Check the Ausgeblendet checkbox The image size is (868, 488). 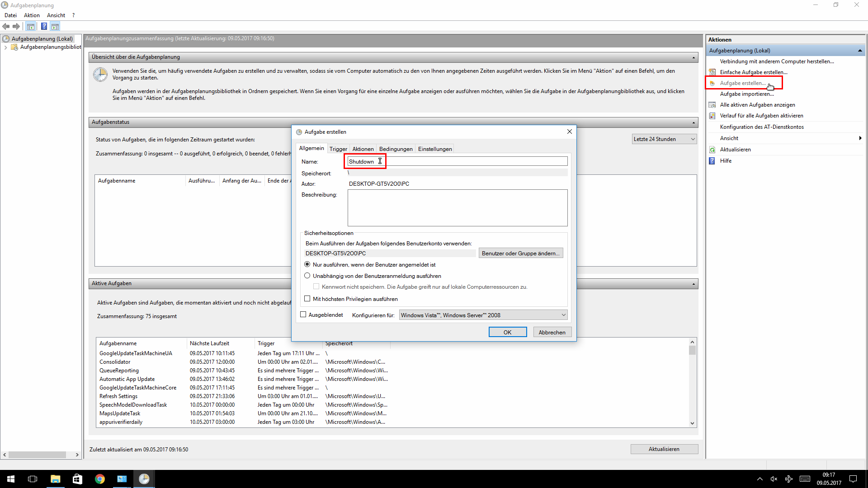click(x=303, y=314)
